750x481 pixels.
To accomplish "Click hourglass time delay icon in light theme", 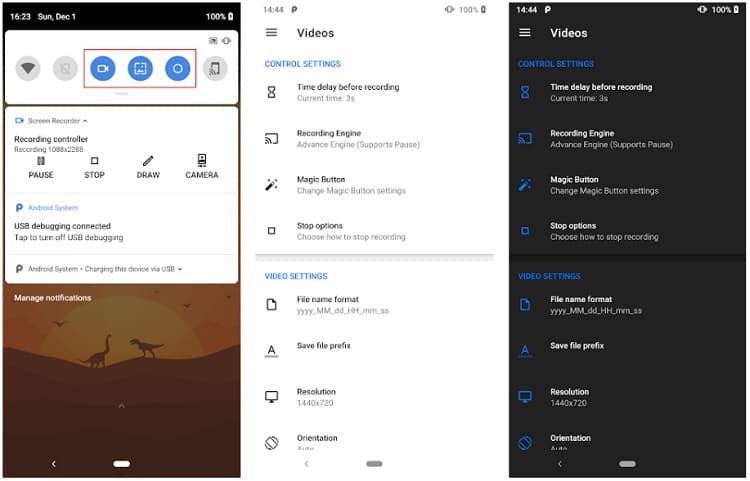I will [271, 92].
